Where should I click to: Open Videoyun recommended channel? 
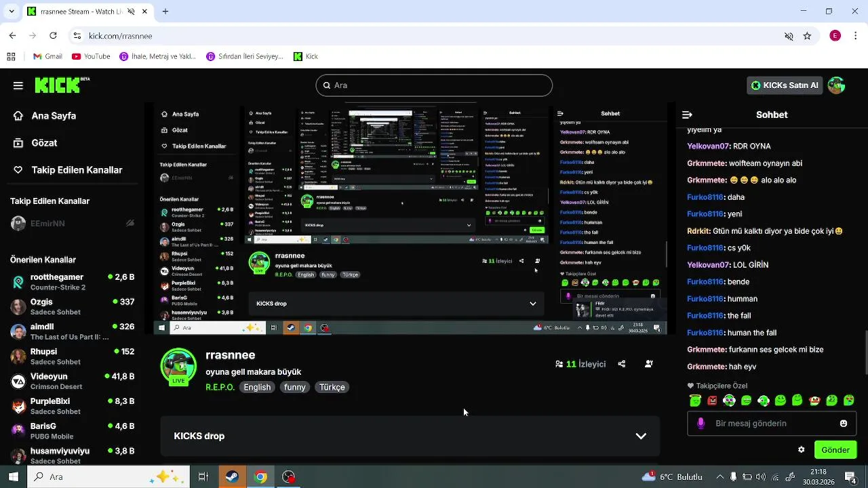pos(73,381)
